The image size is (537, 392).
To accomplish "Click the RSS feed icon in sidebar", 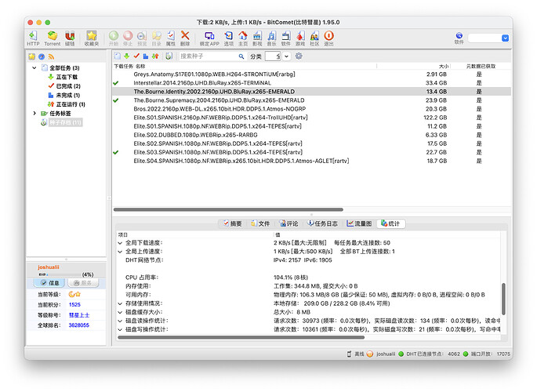I will coord(51,56).
